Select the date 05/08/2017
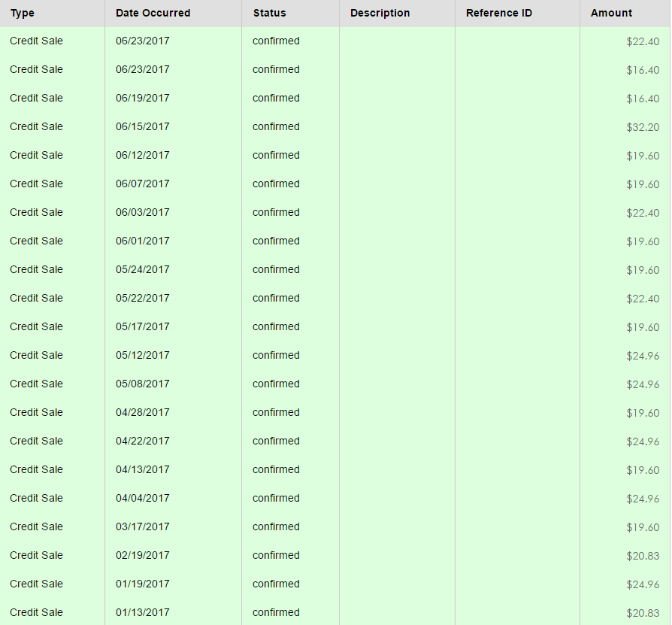The image size is (672, 625). tap(143, 384)
